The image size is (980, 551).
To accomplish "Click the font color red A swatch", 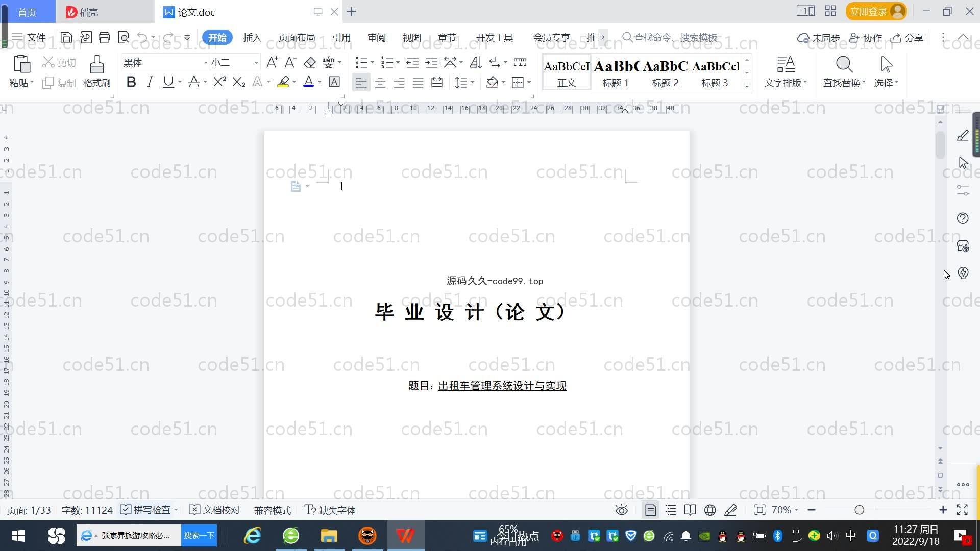I will click(x=308, y=82).
